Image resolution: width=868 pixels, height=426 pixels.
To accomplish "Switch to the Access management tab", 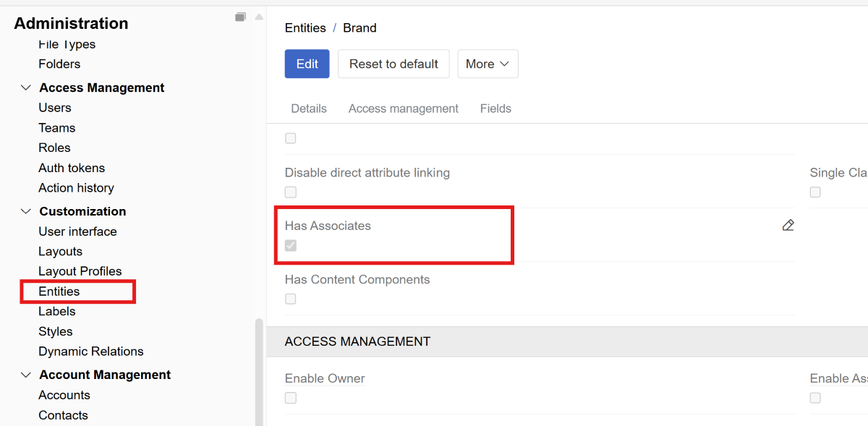I will (x=403, y=108).
